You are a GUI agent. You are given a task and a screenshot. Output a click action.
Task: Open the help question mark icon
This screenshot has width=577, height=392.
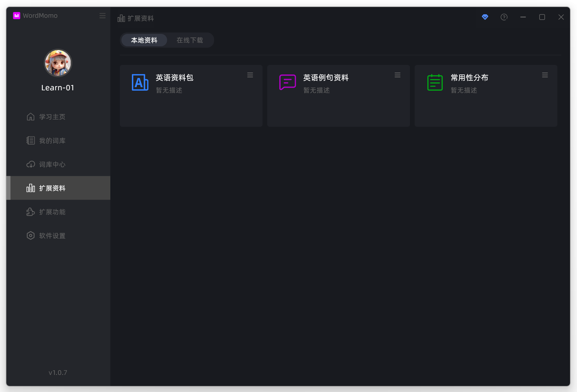tap(504, 17)
